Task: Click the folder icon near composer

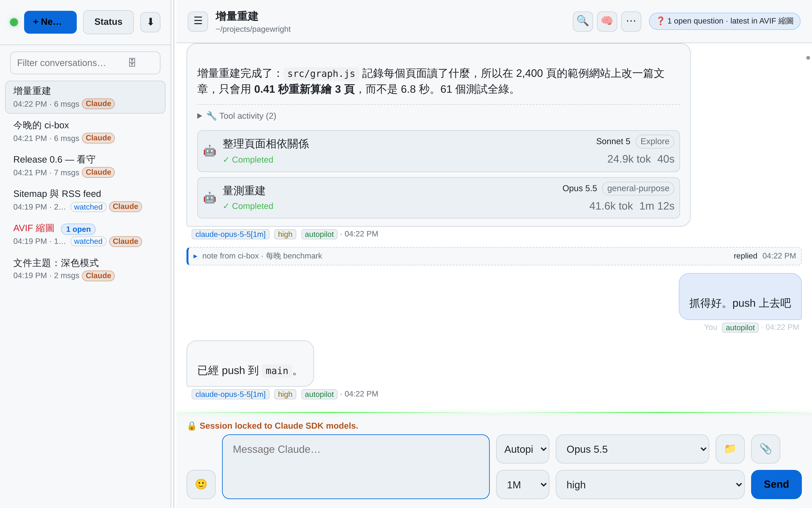Action: (x=730, y=449)
